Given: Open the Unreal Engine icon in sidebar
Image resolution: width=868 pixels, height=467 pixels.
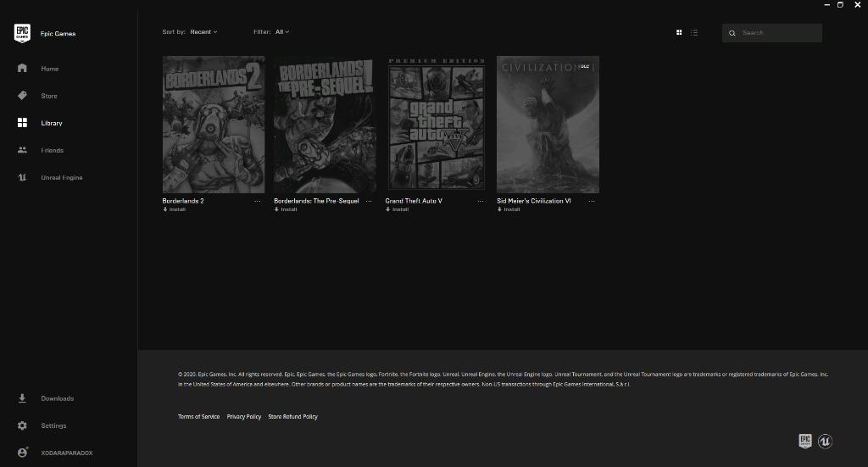Looking at the screenshot, I should [x=22, y=177].
